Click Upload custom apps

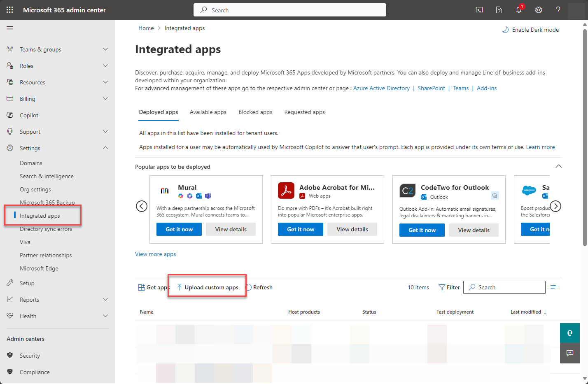coord(208,287)
